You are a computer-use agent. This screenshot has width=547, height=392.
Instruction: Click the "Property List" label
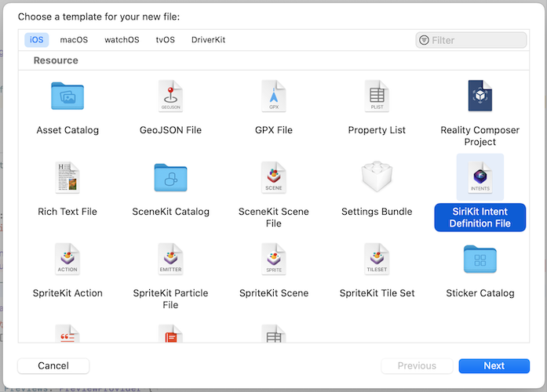click(377, 130)
